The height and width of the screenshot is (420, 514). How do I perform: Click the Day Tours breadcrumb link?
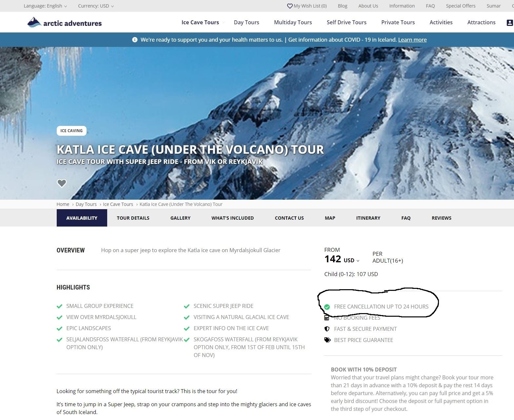click(x=86, y=204)
